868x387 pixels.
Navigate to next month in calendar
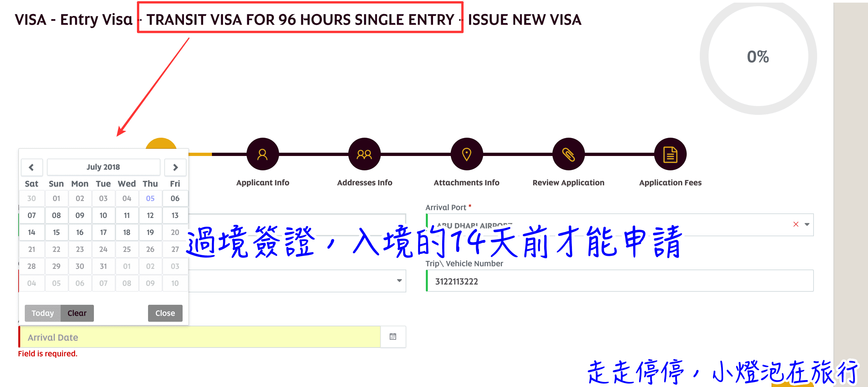point(177,167)
